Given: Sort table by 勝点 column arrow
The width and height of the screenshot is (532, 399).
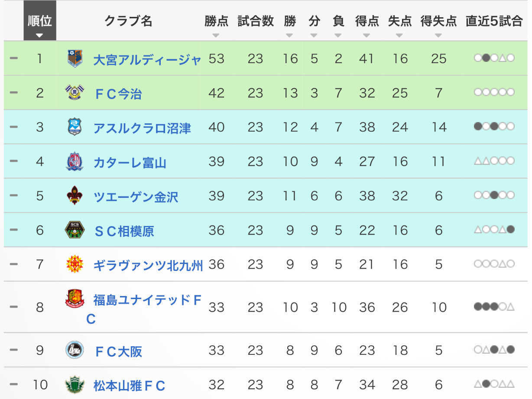Looking at the screenshot, I should [216, 35].
